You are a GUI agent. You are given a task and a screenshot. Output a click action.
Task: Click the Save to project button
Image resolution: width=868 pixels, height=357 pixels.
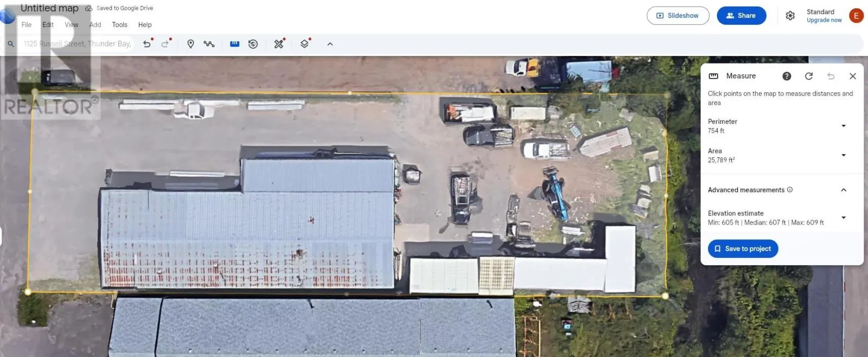pos(743,248)
